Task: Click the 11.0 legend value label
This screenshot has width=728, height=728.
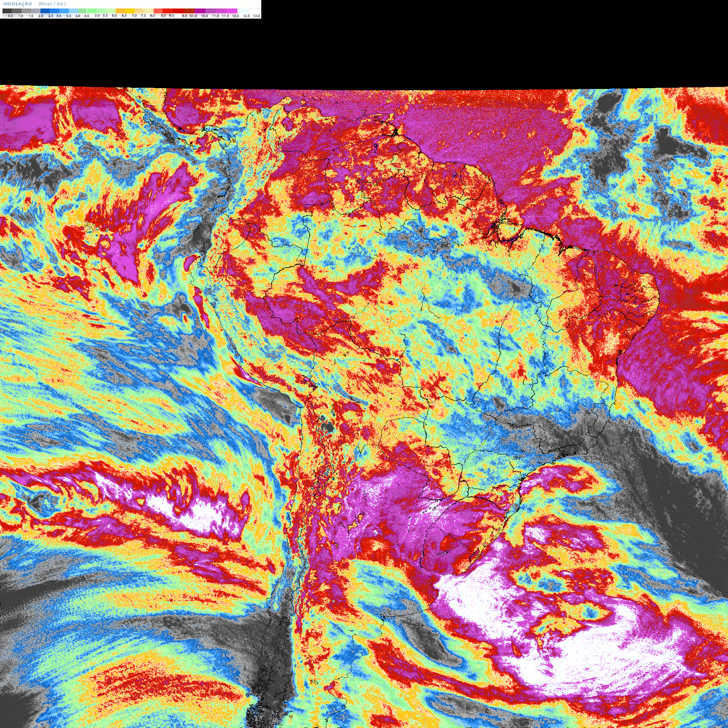Action: click(x=216, y=16)
